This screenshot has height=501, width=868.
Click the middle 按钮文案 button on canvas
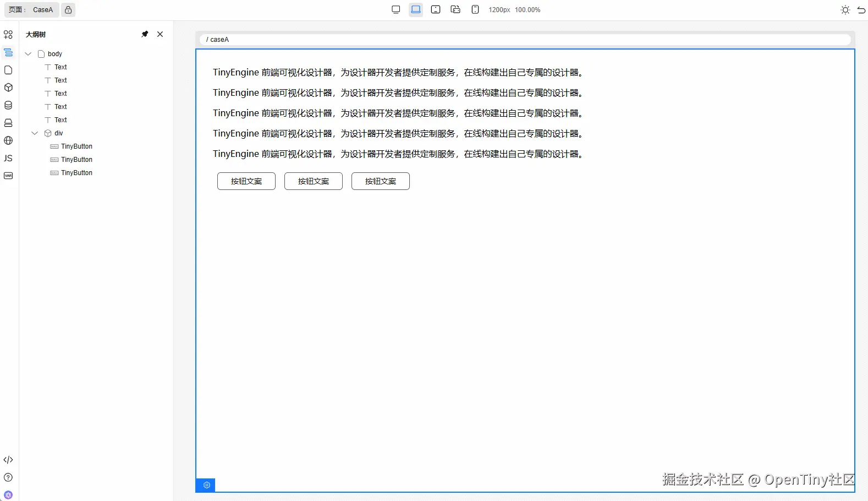tap(314, 181)
